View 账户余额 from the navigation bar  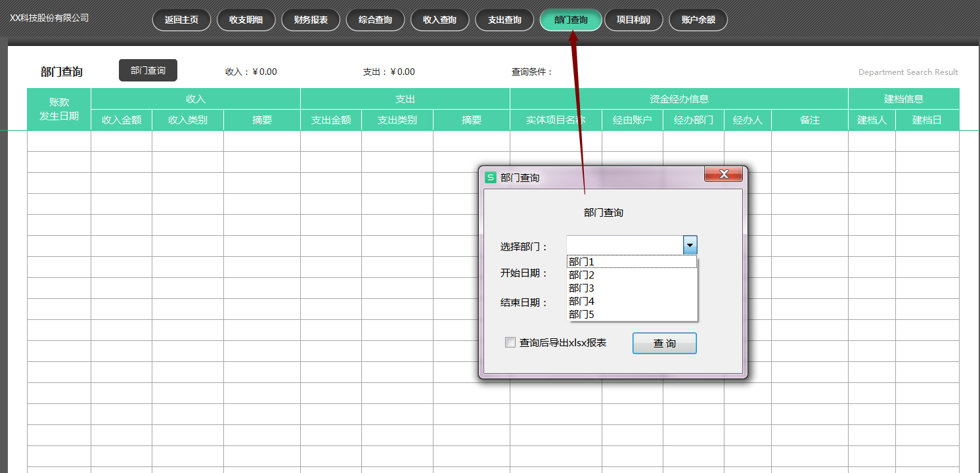tap(698, 20)
